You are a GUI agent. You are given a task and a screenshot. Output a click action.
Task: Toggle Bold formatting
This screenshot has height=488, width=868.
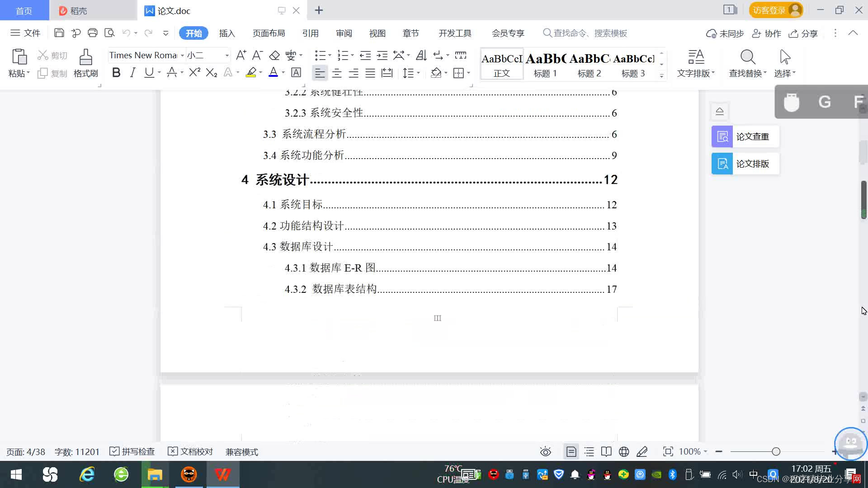click(116, 73)
